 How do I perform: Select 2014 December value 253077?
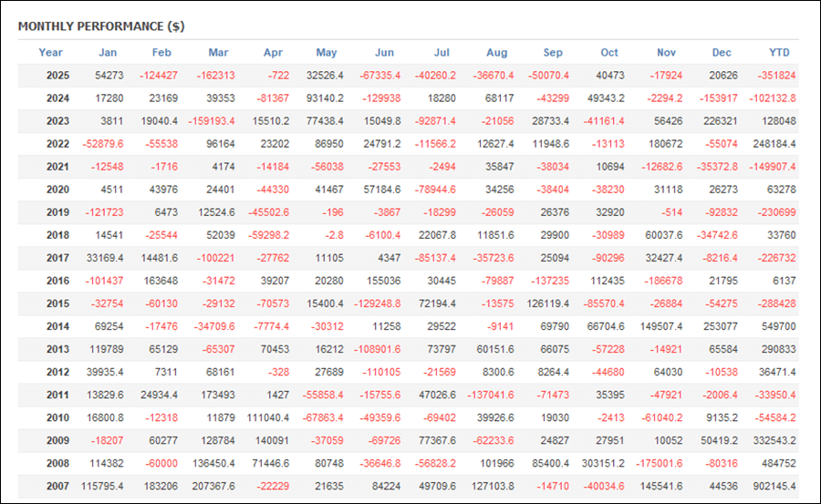[719, 325]
